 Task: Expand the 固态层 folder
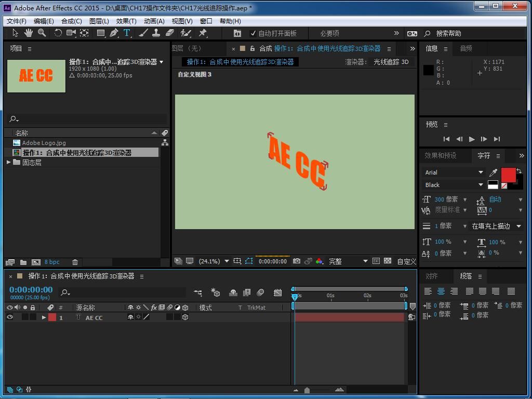[9, 163]
